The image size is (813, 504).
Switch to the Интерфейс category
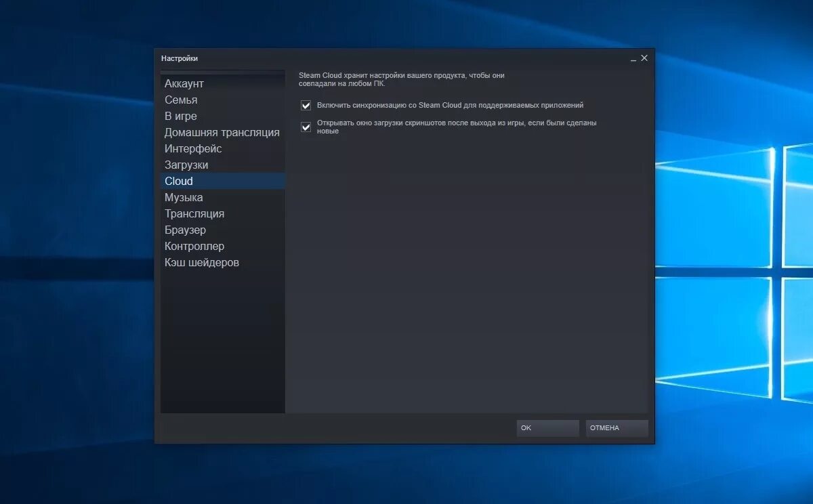tap(223, 148)
